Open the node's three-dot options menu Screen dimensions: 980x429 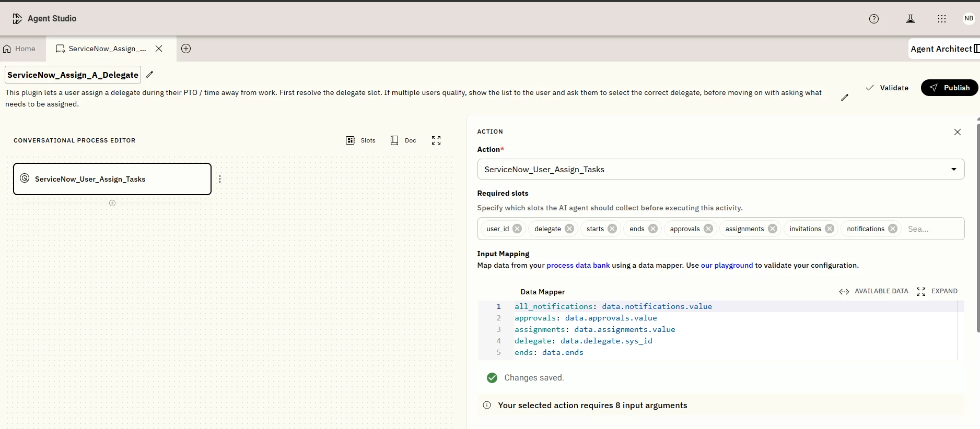coord(220,179)
